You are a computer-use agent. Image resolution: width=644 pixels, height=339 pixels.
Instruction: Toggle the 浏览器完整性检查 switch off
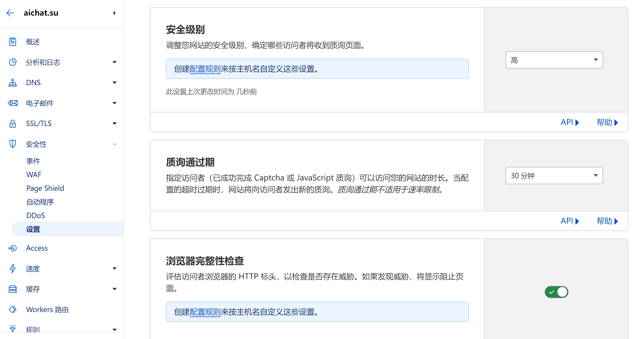556,292
